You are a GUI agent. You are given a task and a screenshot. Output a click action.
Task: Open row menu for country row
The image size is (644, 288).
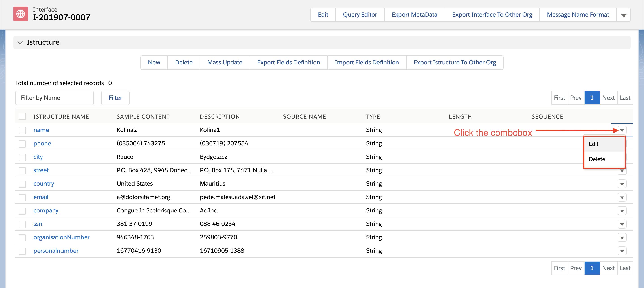point(622,184)
